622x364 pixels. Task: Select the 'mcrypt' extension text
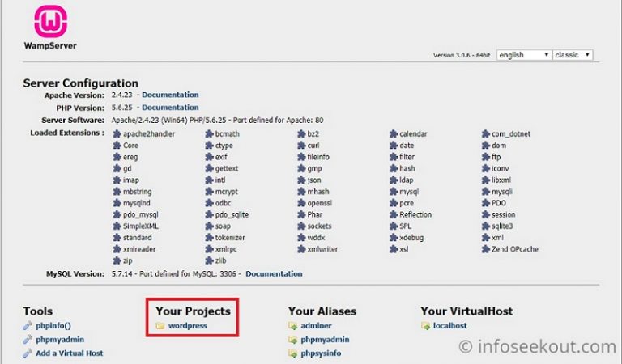pyautogui.click(x=227, y=192)
